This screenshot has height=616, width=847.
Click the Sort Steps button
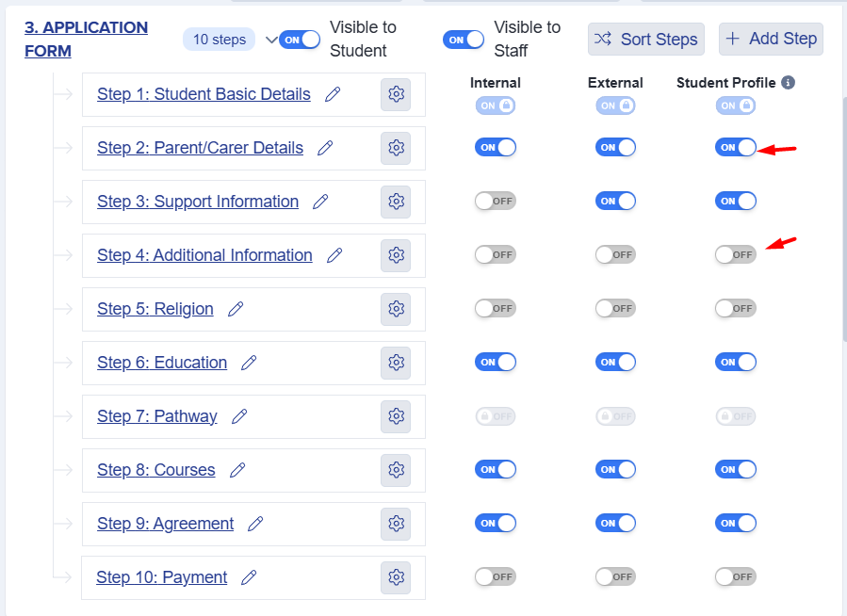point(646,39)
